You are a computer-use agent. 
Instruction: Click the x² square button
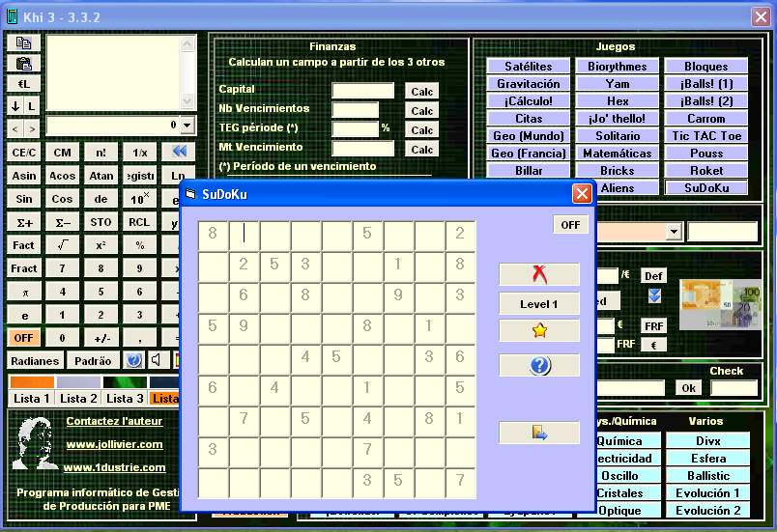101,245
